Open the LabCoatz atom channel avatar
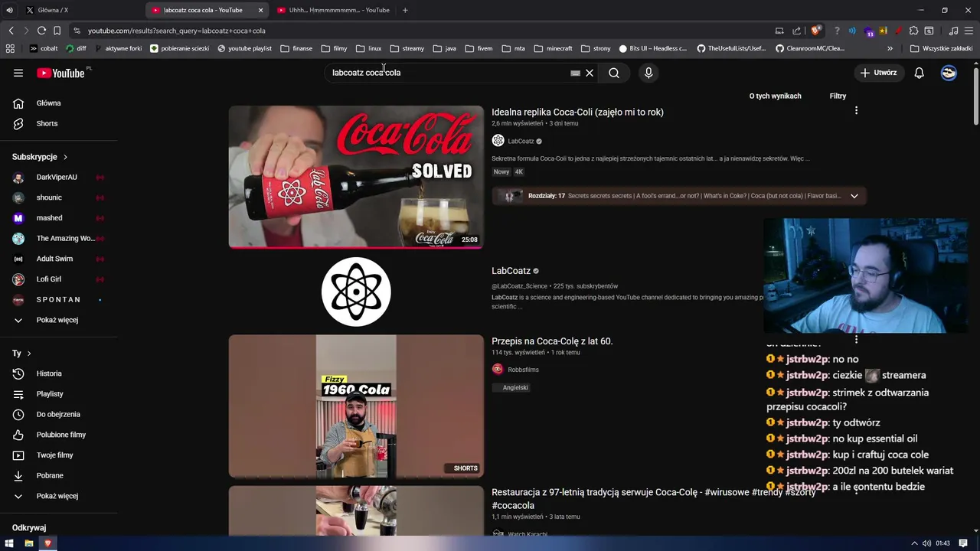This screenshot has width=980, height=551. 356,292
